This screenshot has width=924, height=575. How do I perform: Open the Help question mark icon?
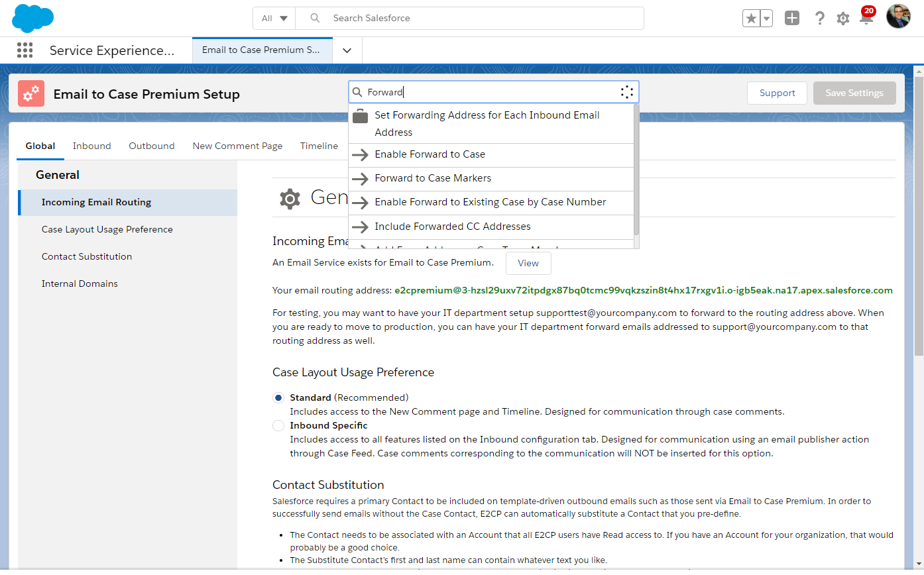tap(820, 19)
